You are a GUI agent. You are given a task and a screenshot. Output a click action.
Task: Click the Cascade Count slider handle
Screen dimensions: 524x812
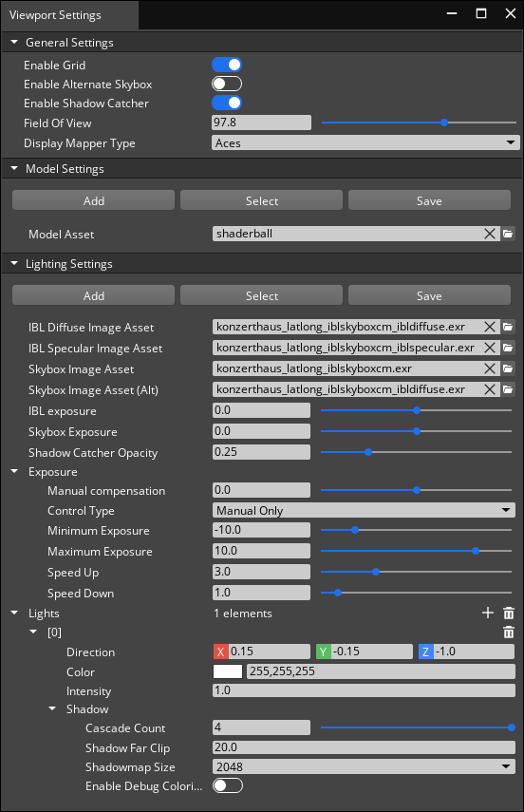point(511,727)
